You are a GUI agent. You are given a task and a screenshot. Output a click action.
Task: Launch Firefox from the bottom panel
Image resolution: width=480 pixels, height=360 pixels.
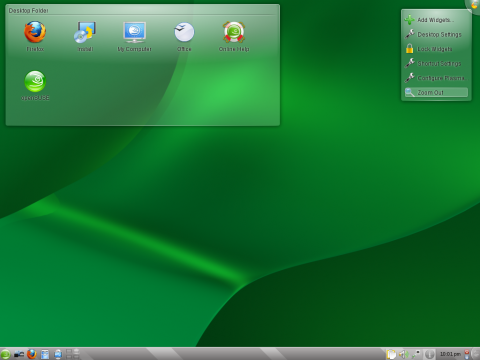point(32,354)
